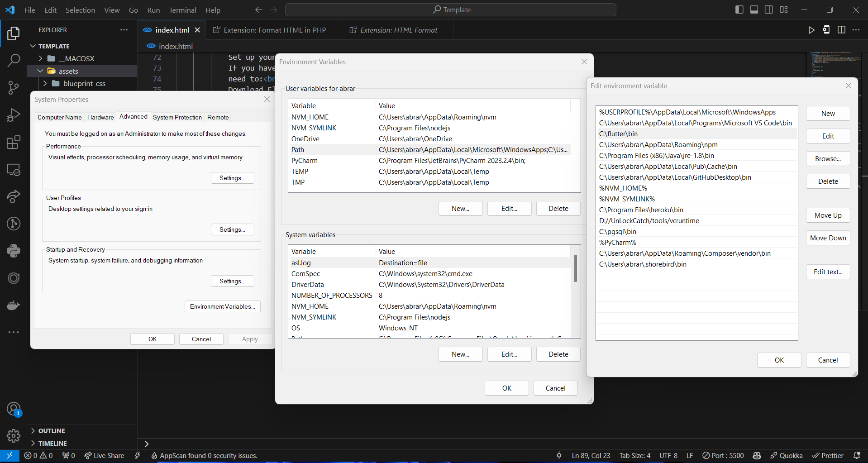The width and height of the screenshot is (868, 463).
Task: Open the Customize Layout icon
Action: pyautogui.click(x=784, y=10)
